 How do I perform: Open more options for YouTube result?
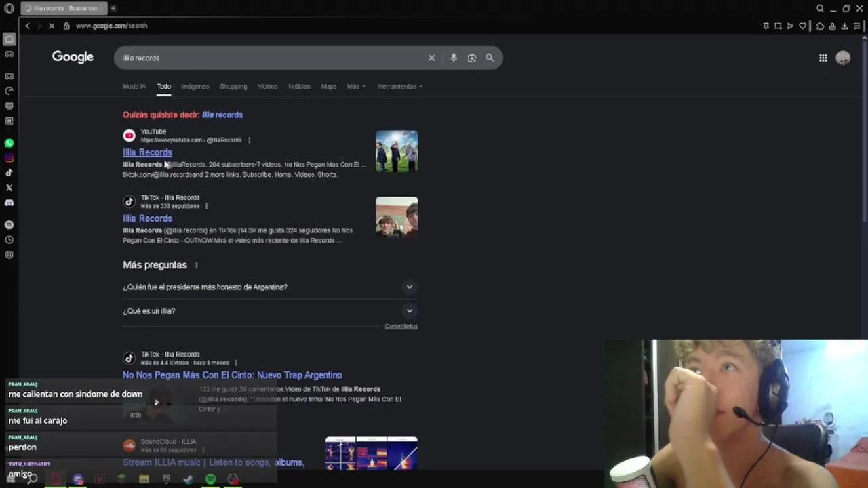coord(249,140)
